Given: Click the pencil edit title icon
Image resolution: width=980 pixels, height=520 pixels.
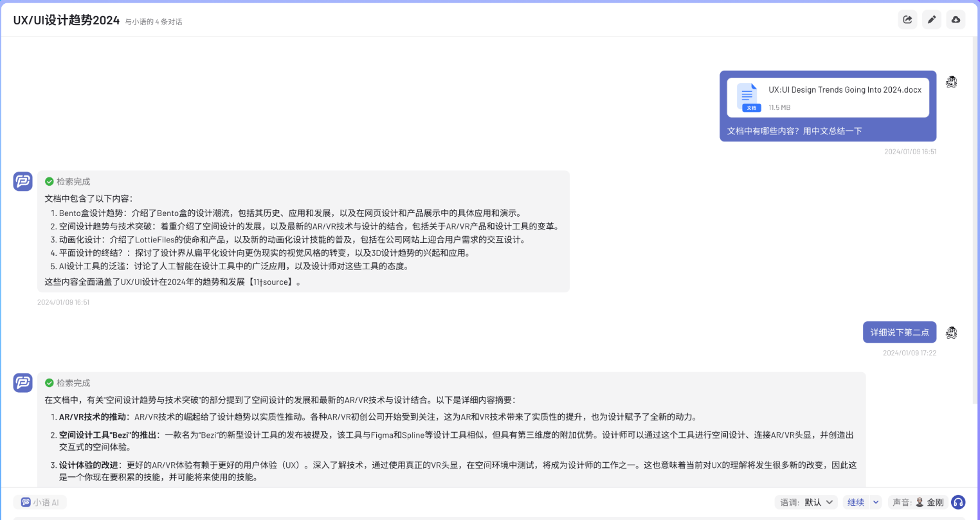Looking at the screenshot, I should [x=932, y=20].
